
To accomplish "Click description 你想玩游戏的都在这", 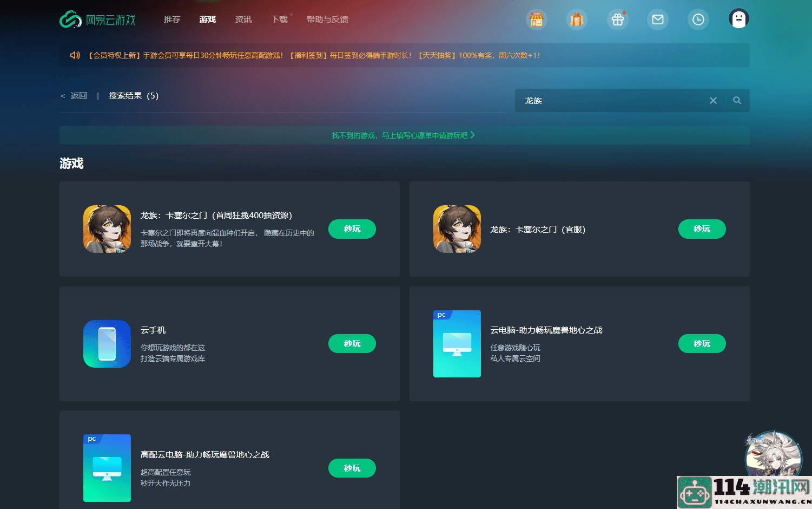I will (x=173, y=348).
